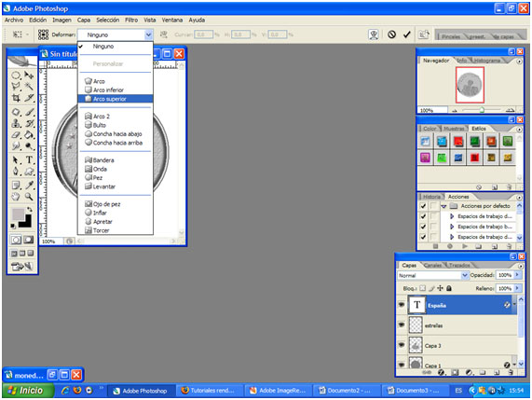Select the History Brush tool

[x=29, y=123]
